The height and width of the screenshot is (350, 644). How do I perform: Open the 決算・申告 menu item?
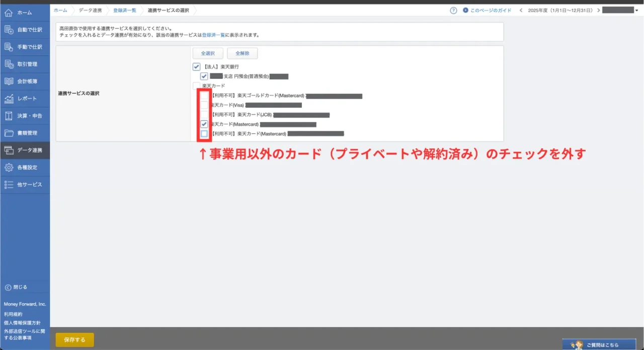25,116
